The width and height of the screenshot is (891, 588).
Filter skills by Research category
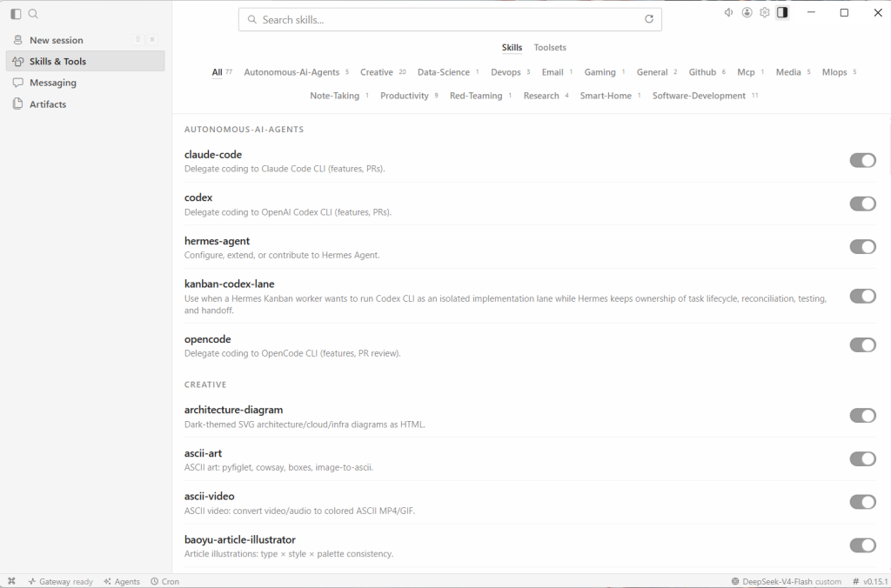pos(546,96)
